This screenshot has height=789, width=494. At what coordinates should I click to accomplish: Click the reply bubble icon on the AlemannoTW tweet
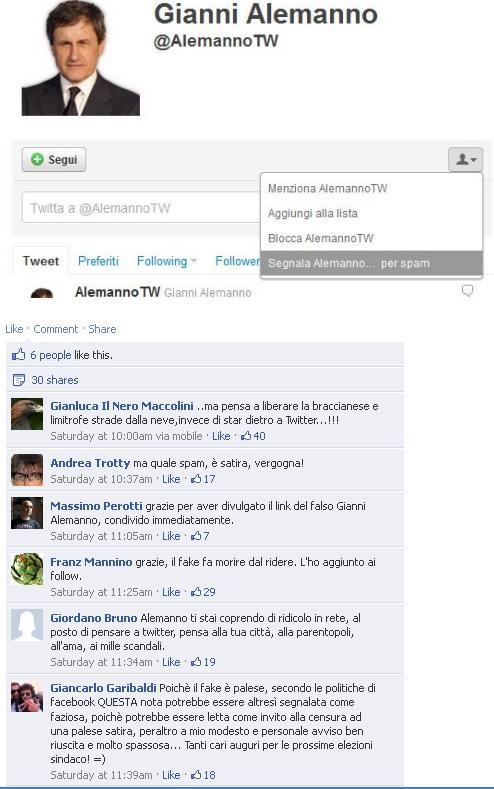click(467, 291)
